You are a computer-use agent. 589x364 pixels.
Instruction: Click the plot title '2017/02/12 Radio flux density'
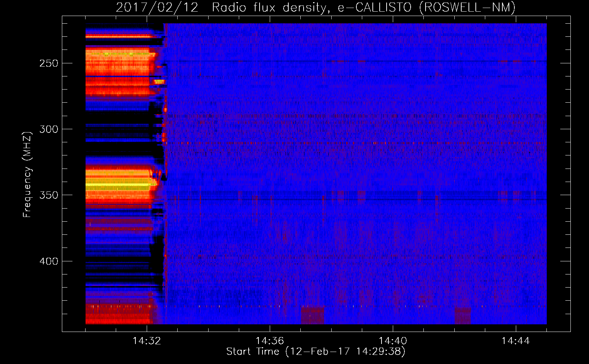click(223, 8)
